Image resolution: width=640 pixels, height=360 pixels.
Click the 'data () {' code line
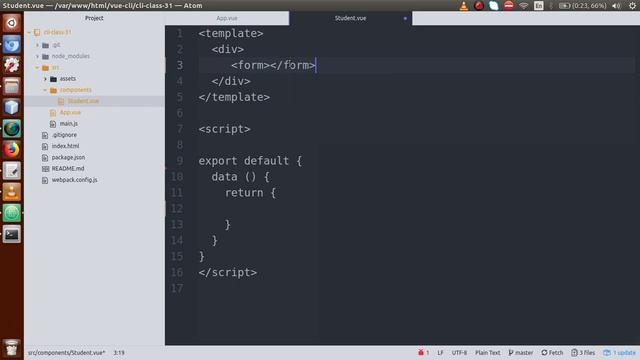click(240, 177)
